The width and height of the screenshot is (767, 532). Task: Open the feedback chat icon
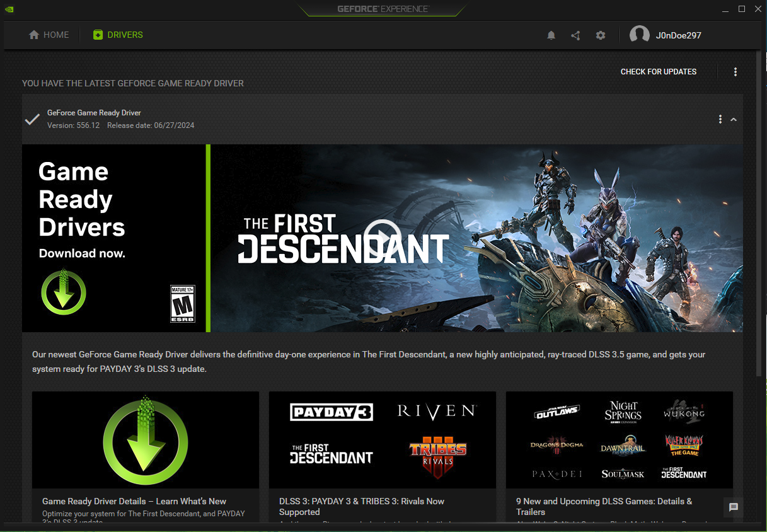click(x=734, y=507)
